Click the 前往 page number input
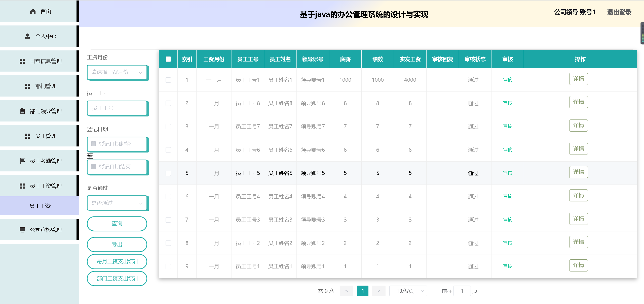Viewport: 644px width, 304px height. [x=462, y=291]
